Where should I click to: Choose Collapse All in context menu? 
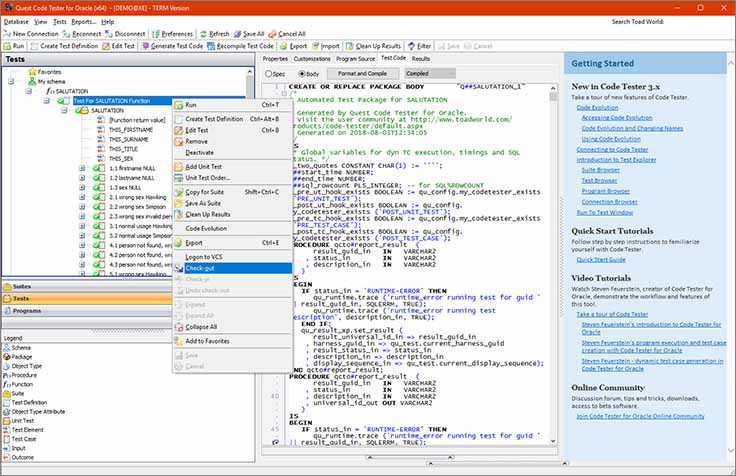(232, 327)
